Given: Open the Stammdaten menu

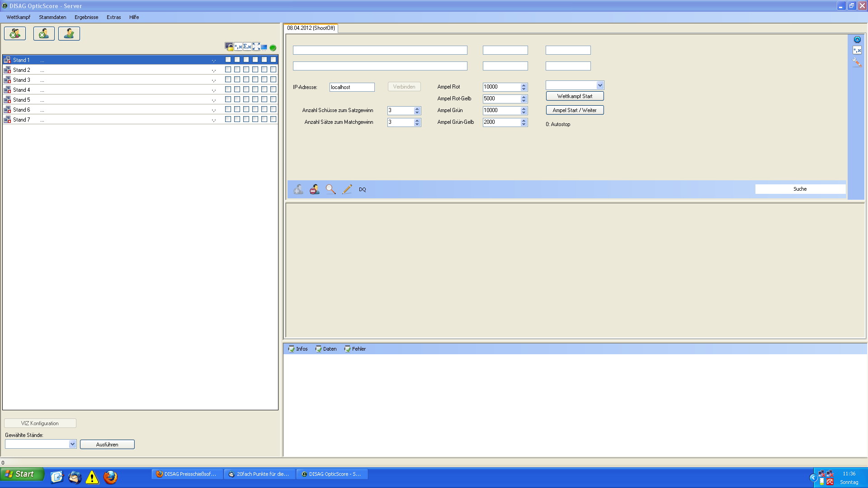Looking at the screenshot, I should 52,17.
